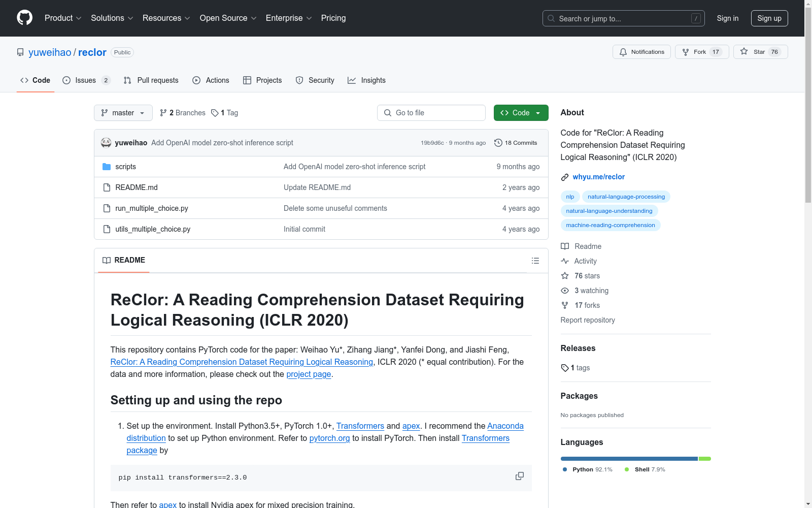Click the link icon beside whyu.me/reclor

565,177
